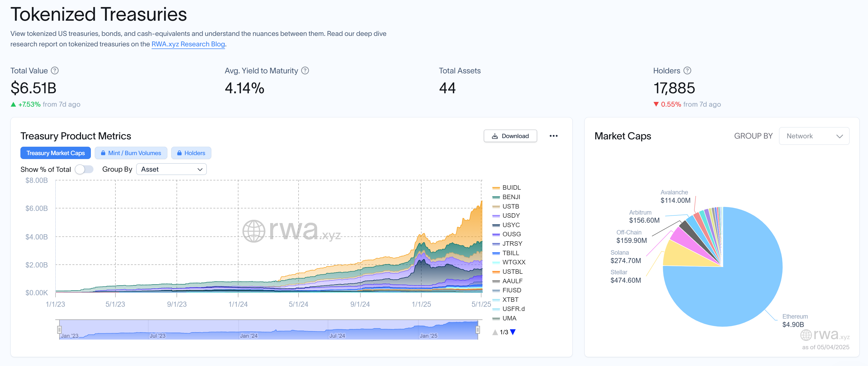Screen dimensions: 868x366
Task: Select the Treasury Market Caps tab
Action: point(56,153)
